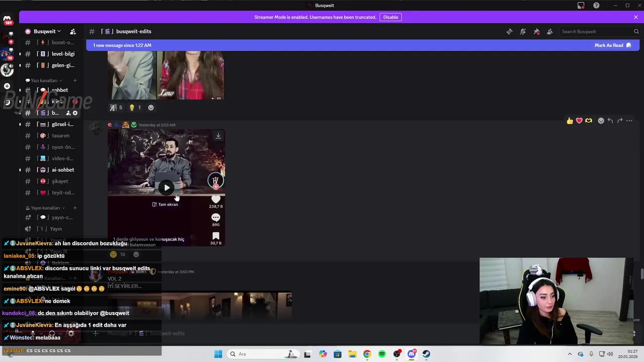The height and width of the screenshot is (362, 644).
Task: Jump to the new message since 1:22 AM
Action: tap(122, 45)
